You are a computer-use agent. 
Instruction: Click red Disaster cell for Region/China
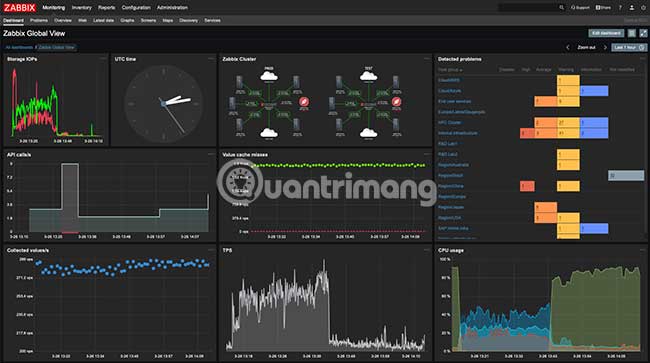527,186
